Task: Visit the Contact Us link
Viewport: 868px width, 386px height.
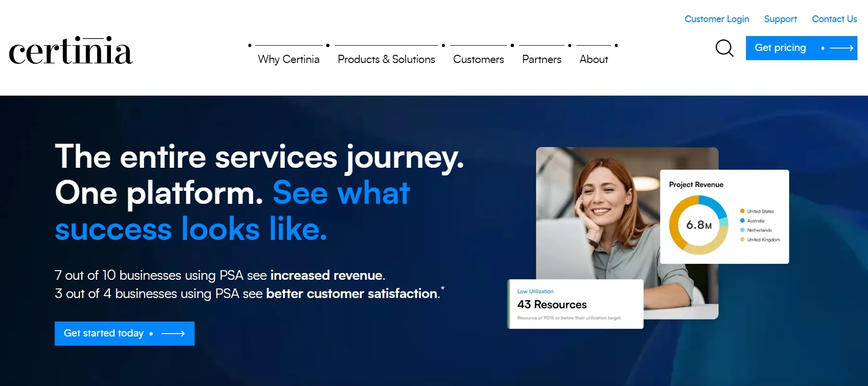Action: (834, 19)
